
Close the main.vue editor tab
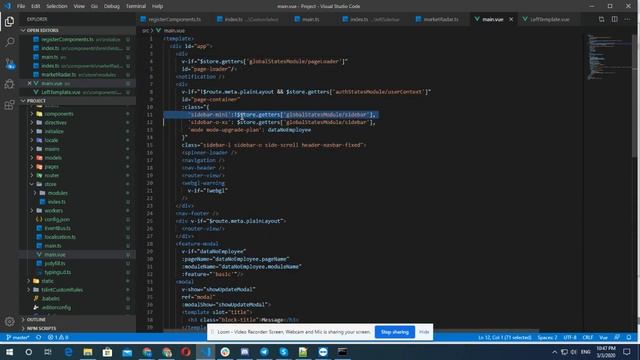pos(511,19)
